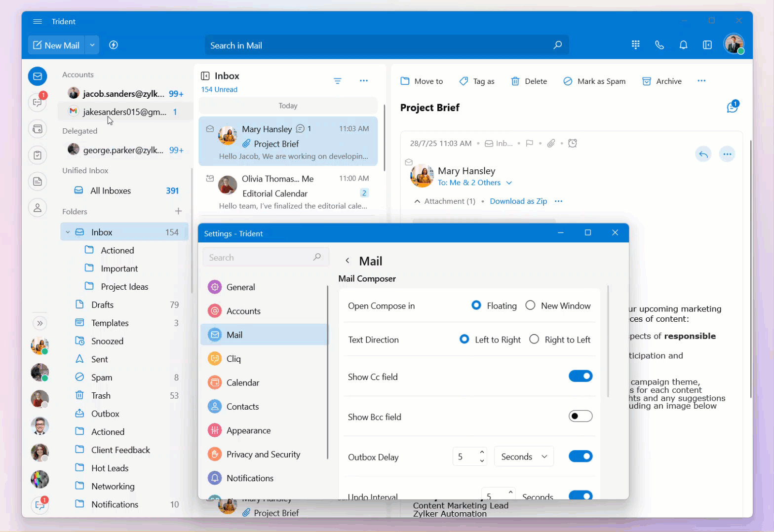Select the jacob.sanders@zylk... account

click(x=125, y=93)
